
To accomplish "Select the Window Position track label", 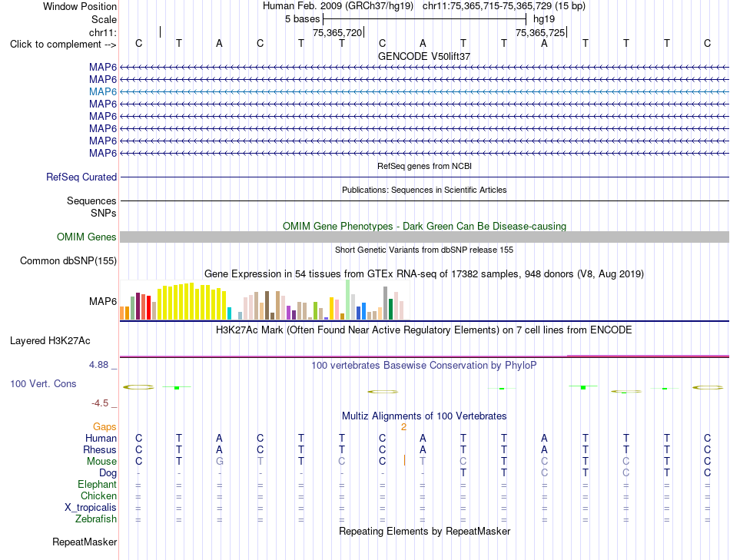I will [80, 6].
